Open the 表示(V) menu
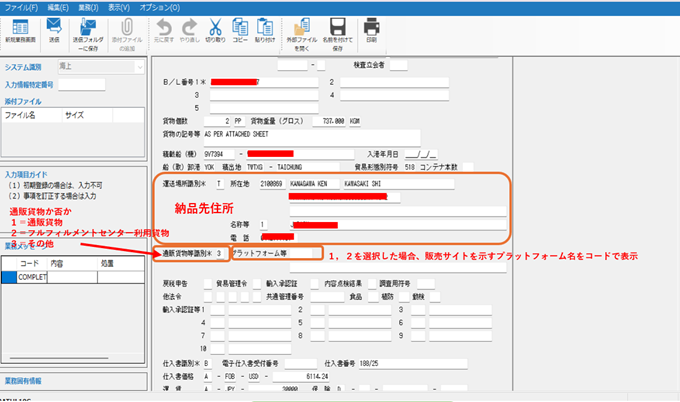680x402 pixels. pos(119,7)
